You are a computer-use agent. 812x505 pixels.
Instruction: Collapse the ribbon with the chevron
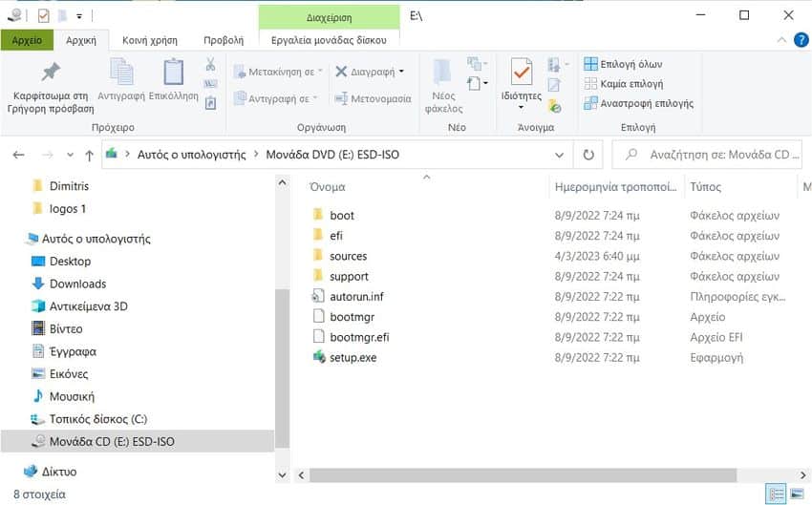tap(781, 40)
